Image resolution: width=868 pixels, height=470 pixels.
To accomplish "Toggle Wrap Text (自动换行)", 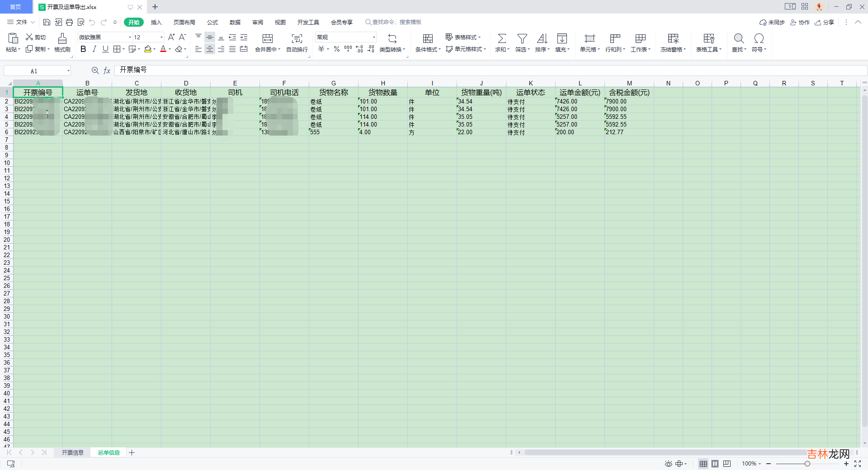I will click(297, 39).
